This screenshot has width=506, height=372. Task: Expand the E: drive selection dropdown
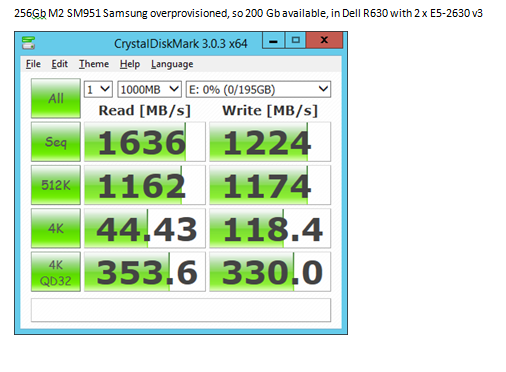pyautogui.click(x=258, y=89)
